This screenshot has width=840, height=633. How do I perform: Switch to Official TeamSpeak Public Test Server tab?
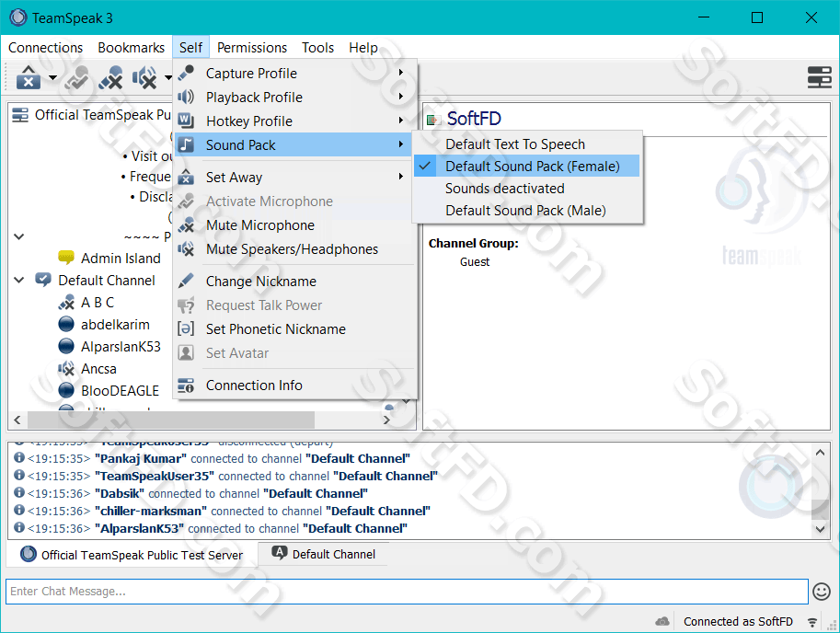tap(132, 555)
